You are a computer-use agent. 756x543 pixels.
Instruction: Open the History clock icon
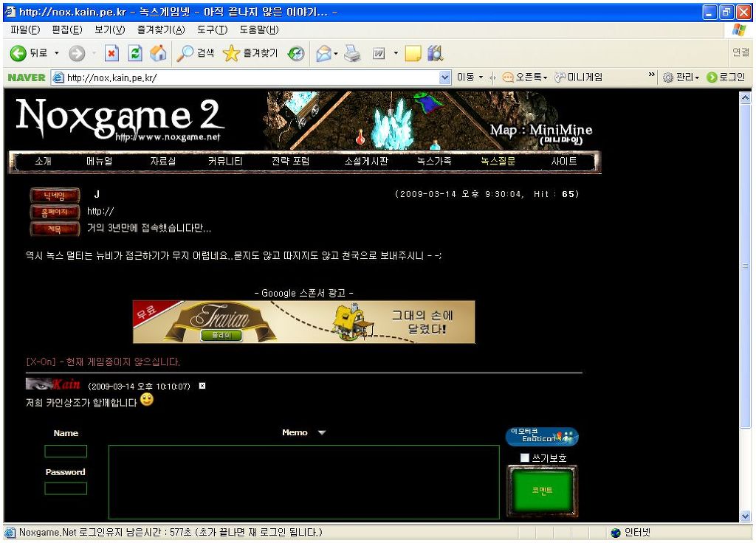(296, 53)
